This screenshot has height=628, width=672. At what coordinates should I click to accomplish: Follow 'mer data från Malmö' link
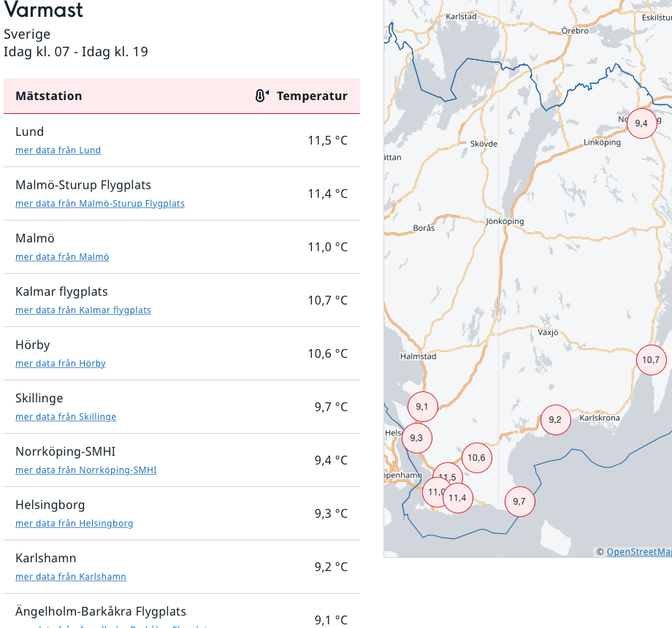click(62, 257)
